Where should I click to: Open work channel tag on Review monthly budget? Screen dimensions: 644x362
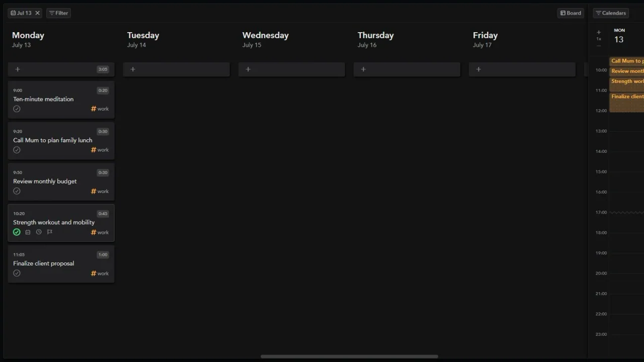click(100, 191)
